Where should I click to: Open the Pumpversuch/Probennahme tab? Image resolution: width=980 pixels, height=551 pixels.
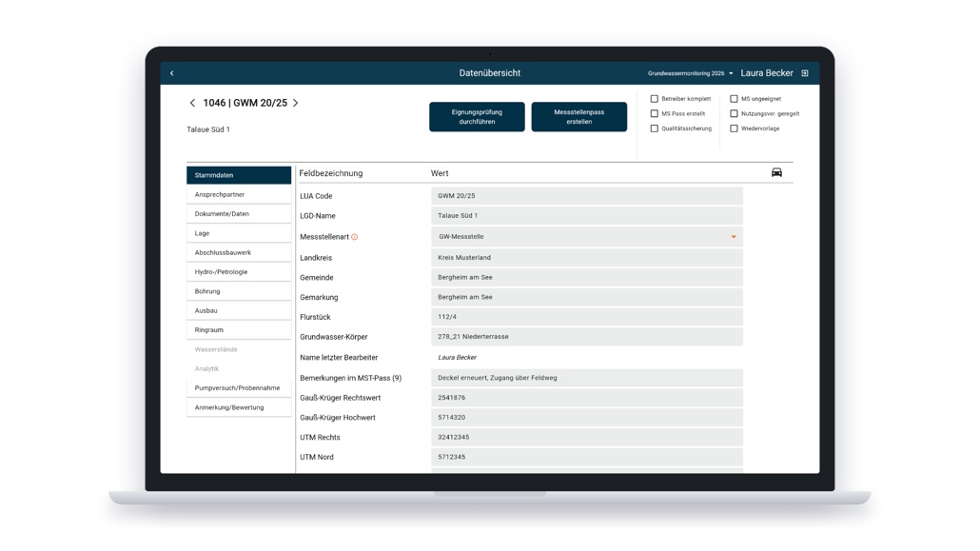click(239, 388)
